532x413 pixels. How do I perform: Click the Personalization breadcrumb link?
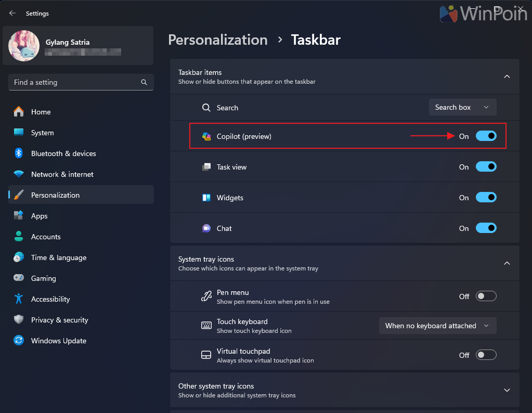tap(218, 40)
